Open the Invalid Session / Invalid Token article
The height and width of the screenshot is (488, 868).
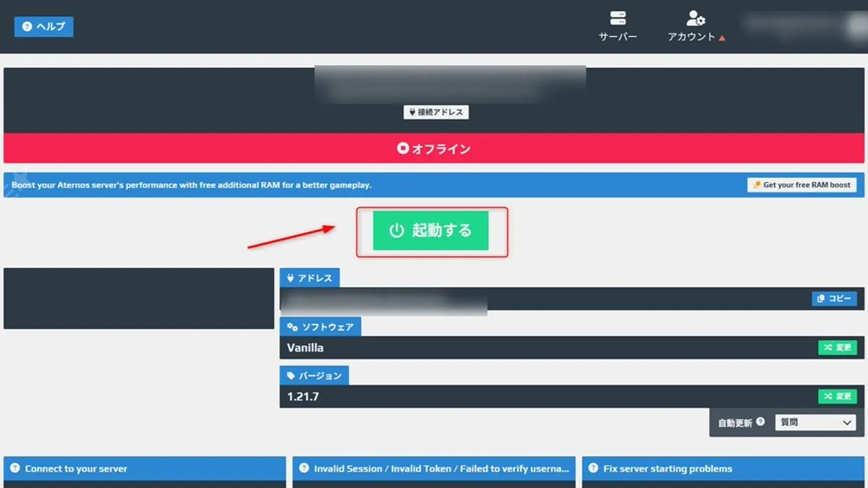[434, 468]
